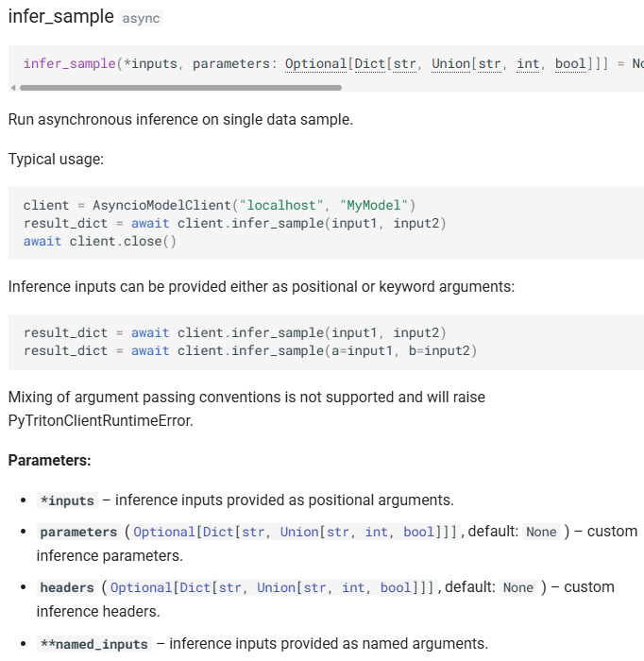644x661 pixels.
Task: Select the int type link in the signature
Action: pos(528,63)
